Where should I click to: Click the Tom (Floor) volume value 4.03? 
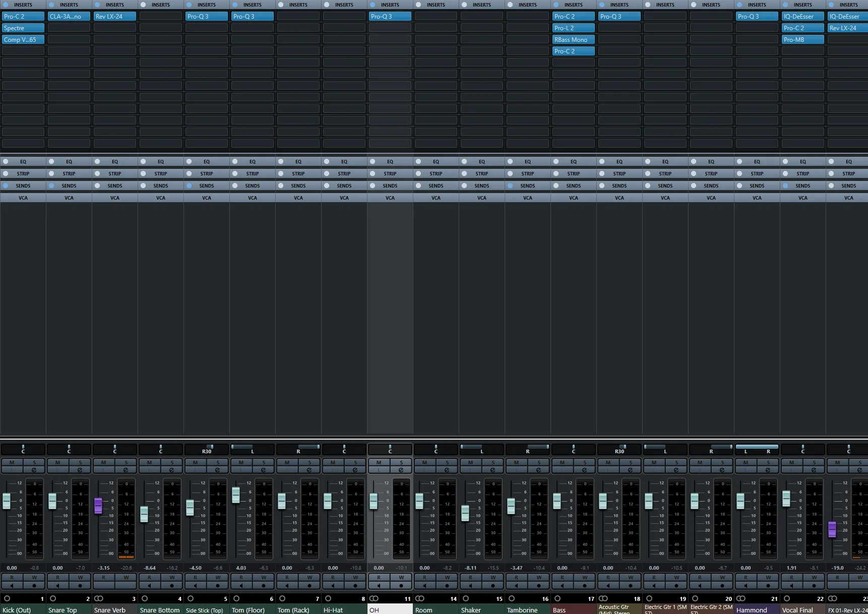[x=241, y=568]
